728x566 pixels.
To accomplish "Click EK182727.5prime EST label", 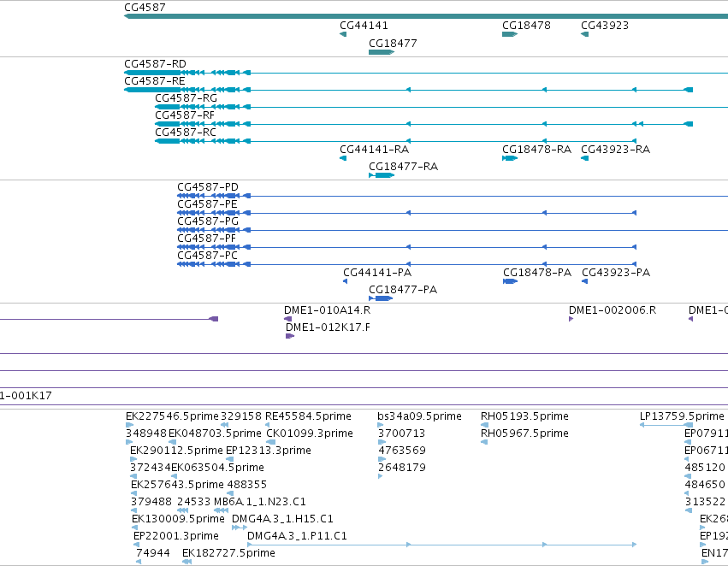I will [229, 553].
